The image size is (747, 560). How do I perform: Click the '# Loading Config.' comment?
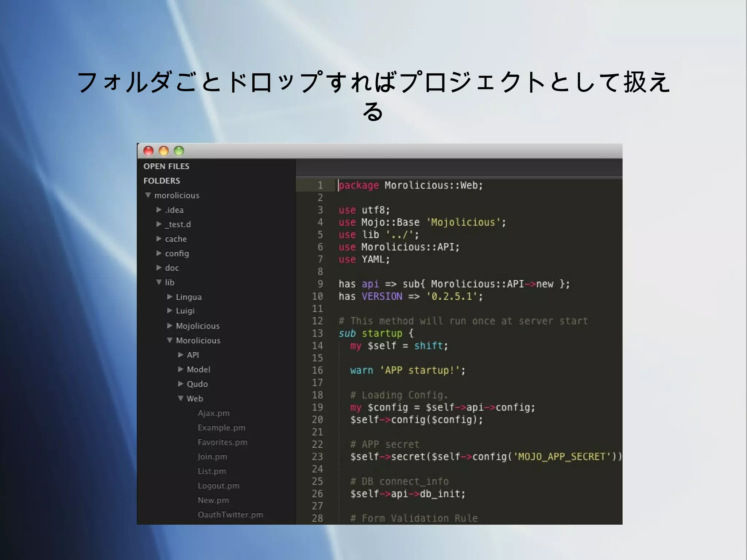(x=399, y=395)
